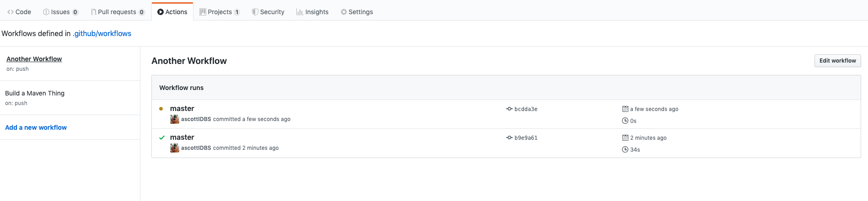Screen dimensions: 868x201
Task: Click the clock icon beside 34s
Action: click(625, 149)
